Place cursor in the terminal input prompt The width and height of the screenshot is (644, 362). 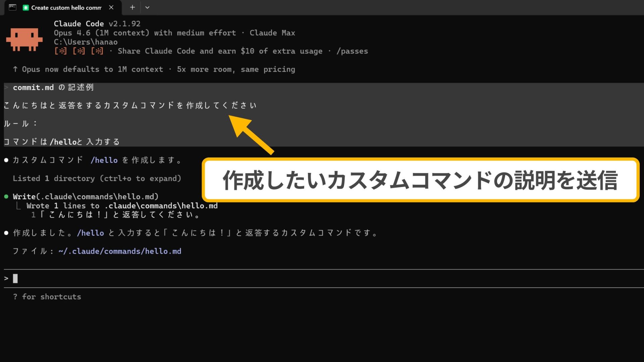point(15,278)
